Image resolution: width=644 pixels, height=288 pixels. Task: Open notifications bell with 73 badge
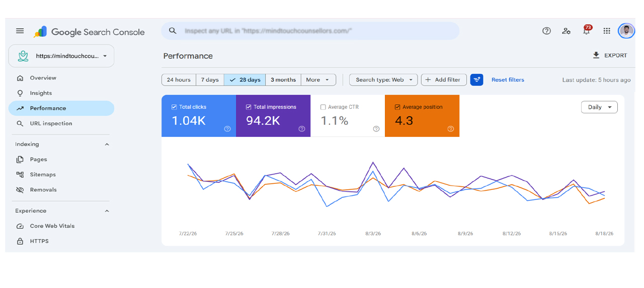[x=587, y=30]
